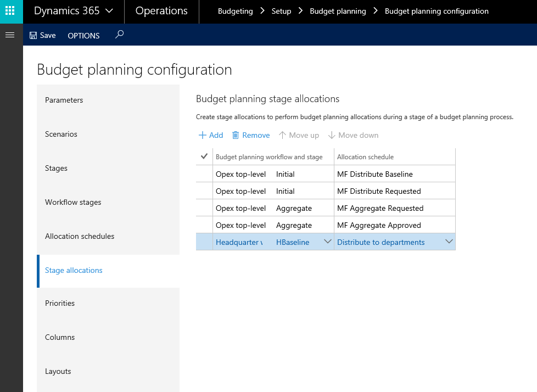Expand the HBaseline stage dropdown
Screen dimensions: 537x392
[x=328, y=242]
